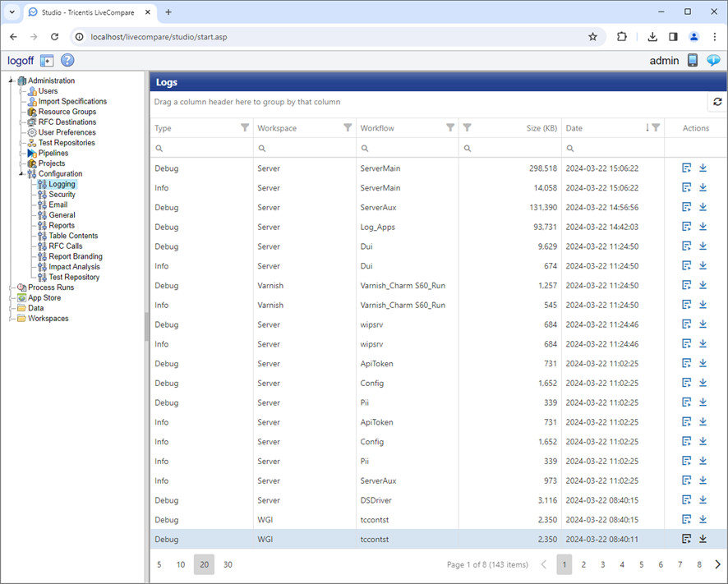Go to page 2 of logs
Viewport: 728px width, 584px height.
pyautogui.click(x=583, y=565)
